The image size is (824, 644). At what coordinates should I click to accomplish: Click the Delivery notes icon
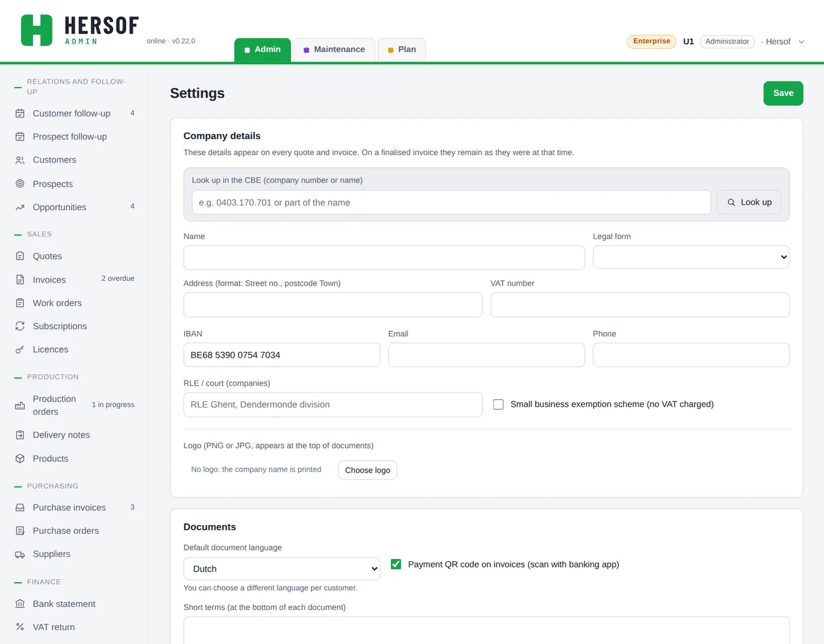(x=20, y=435)
